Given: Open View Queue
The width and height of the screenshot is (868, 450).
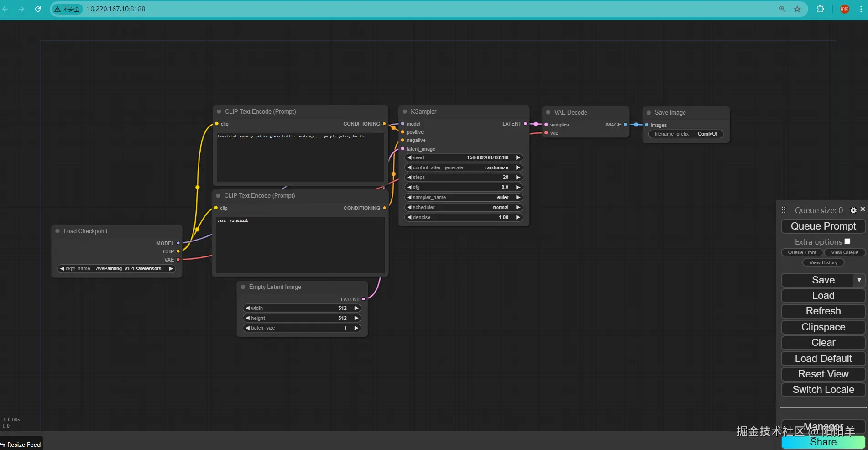Looking at the screenshot, I should pyautogui.click(x=845, y=252).
